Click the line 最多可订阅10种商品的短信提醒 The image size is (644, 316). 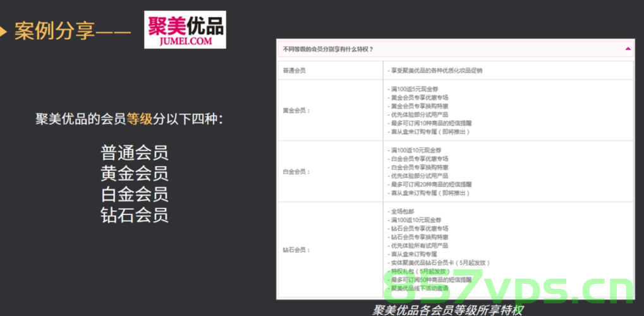point(430,123)
